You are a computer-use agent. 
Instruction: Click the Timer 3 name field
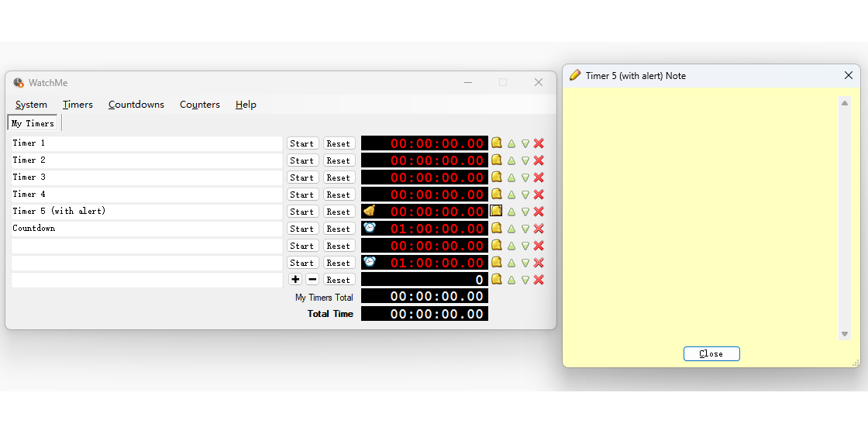coord(146,177)
